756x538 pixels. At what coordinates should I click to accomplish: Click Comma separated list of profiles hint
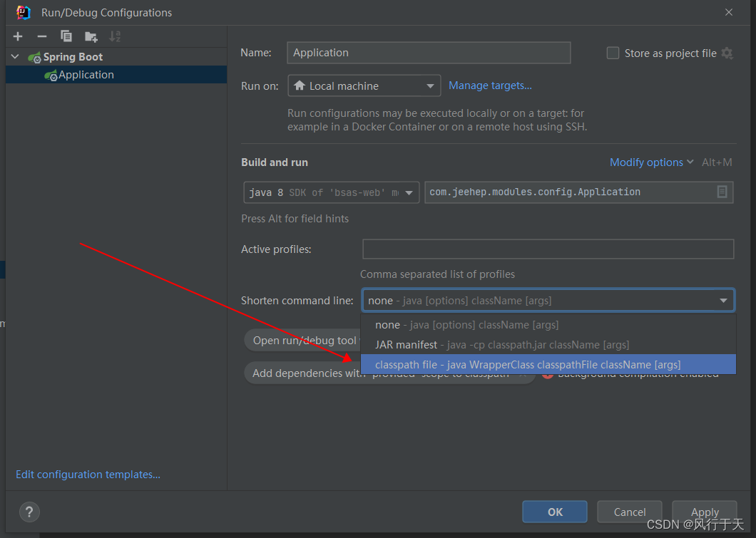click(437, 274)
